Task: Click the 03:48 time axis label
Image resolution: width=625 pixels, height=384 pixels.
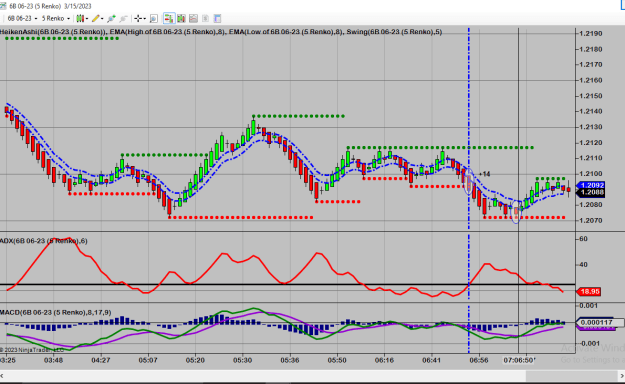Action: pos(53,360)
